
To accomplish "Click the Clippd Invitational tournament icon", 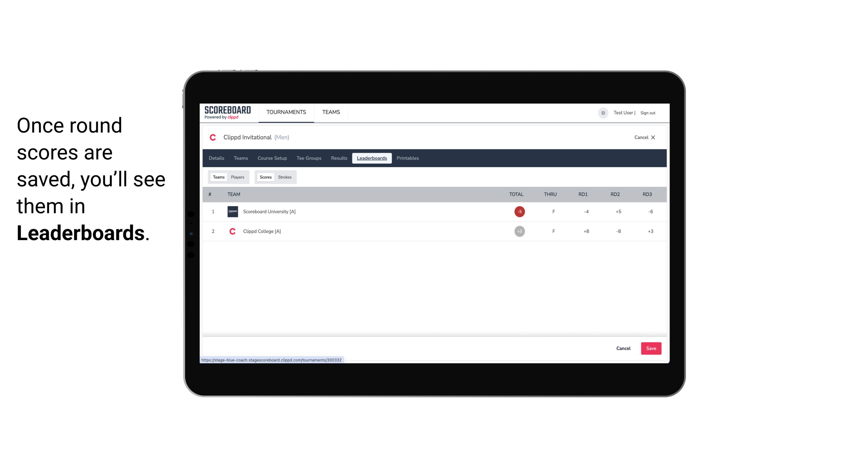I will (213, 138).
